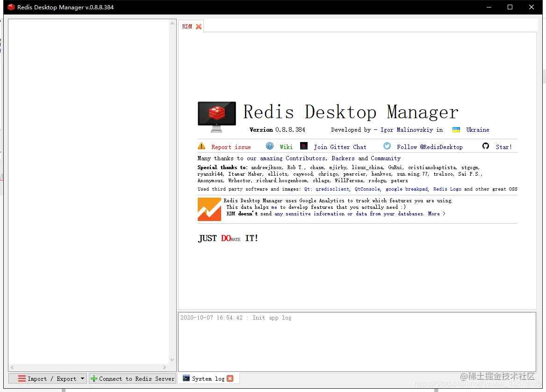This screenshot has width=546, height=392.
Task: Click the red hamburger Import/Export icon
Action: (x=22, y=378)
